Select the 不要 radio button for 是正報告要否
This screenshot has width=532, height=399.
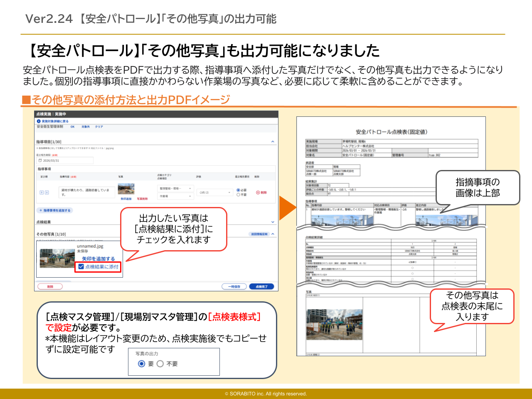pos(238,195)
